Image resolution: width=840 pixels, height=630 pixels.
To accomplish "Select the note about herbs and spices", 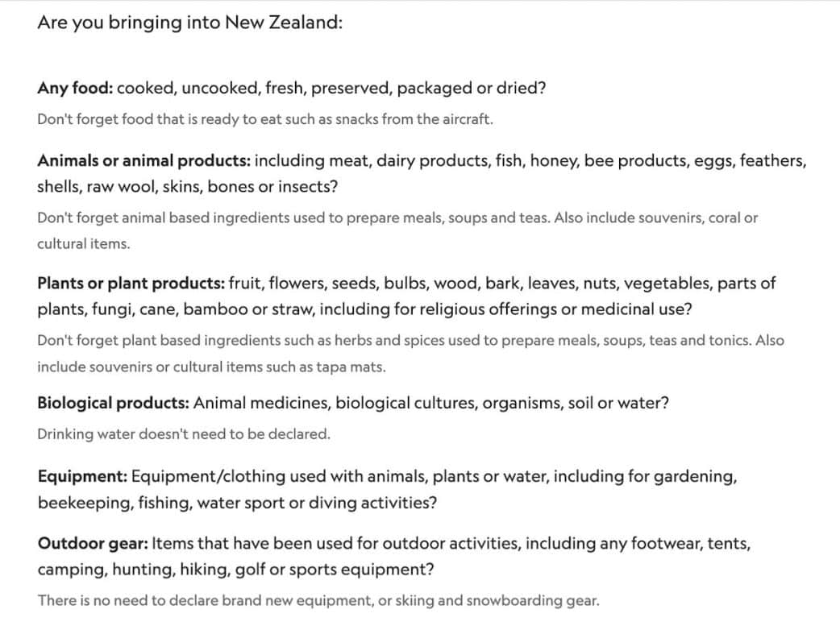I will pyautogui.click(x=410, y=340).
